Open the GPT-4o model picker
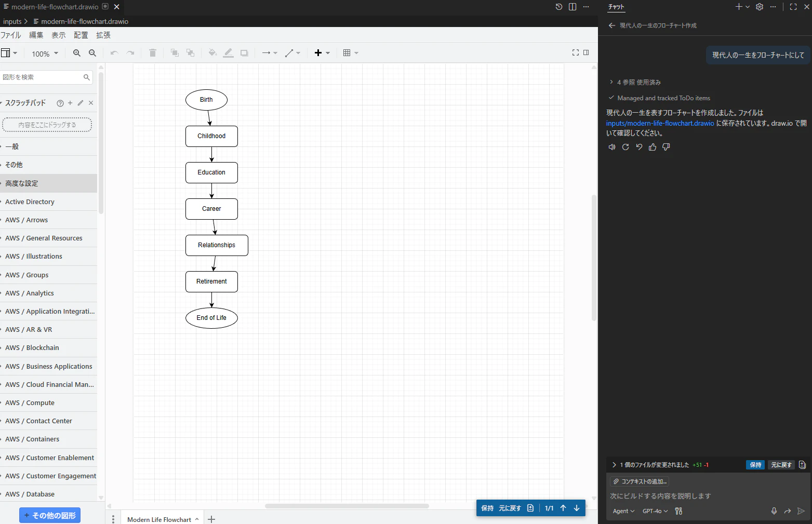 point(655,511)
